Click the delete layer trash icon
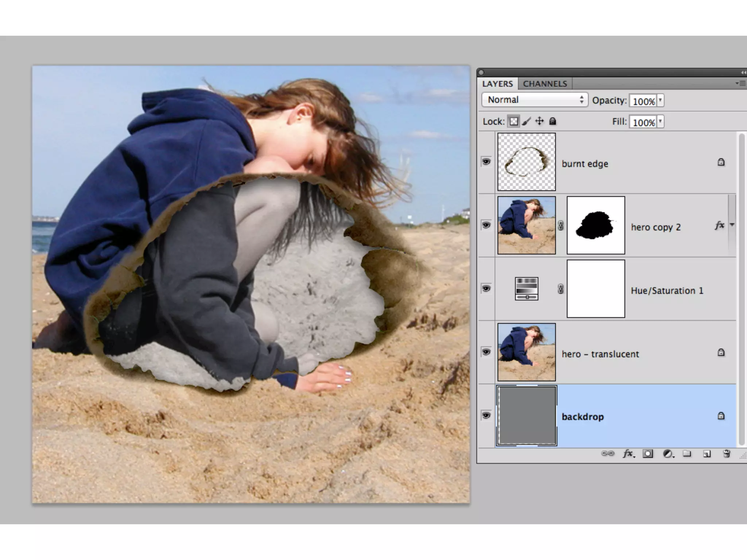Screen dimensions: 747x560 (x=726, y=454)
